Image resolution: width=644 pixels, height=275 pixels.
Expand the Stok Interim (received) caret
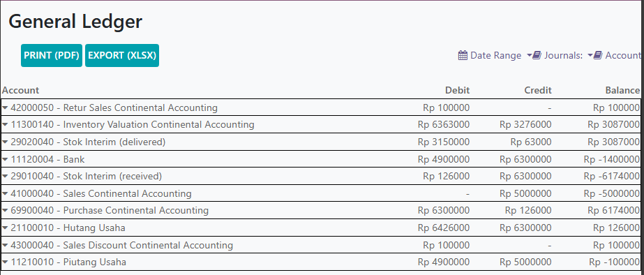click(5, 177)
